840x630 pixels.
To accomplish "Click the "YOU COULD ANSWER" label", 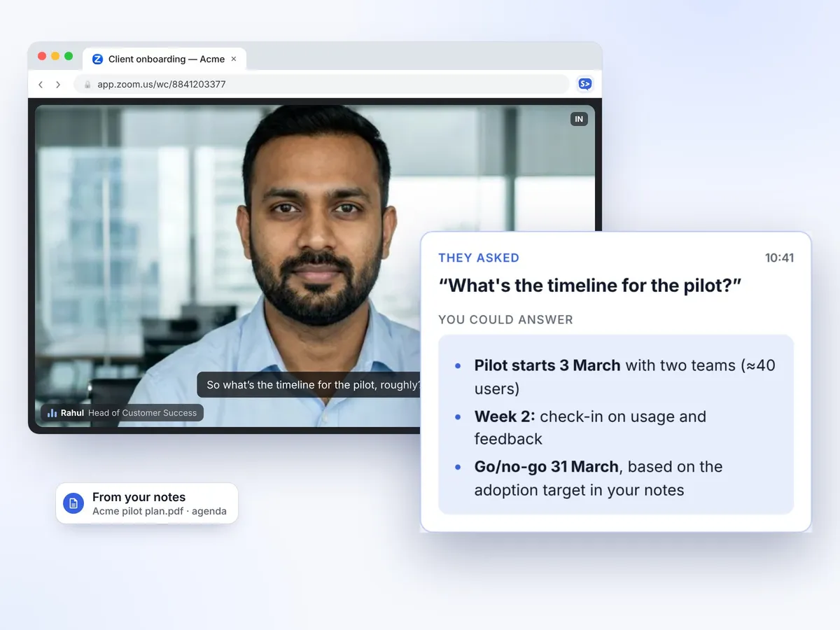I will pyautogui.click(x=505, y=320).
